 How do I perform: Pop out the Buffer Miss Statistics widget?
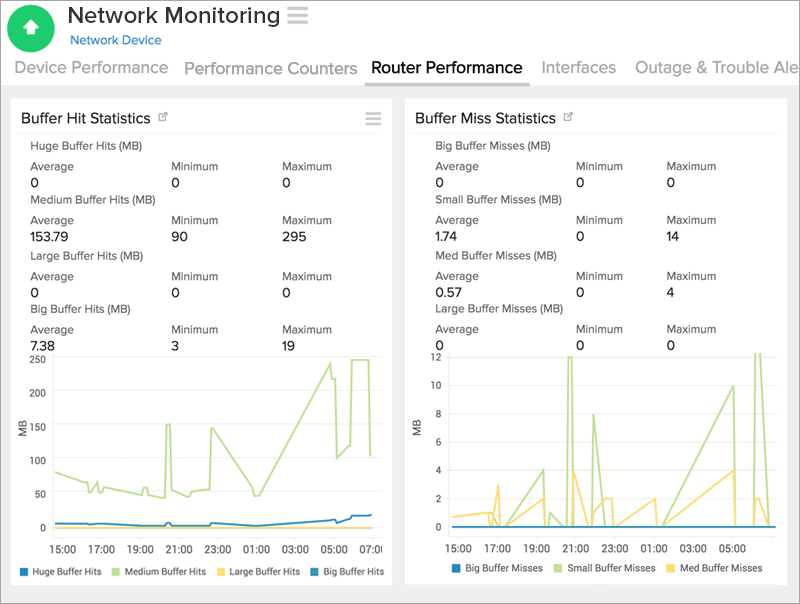click(568, 116)
